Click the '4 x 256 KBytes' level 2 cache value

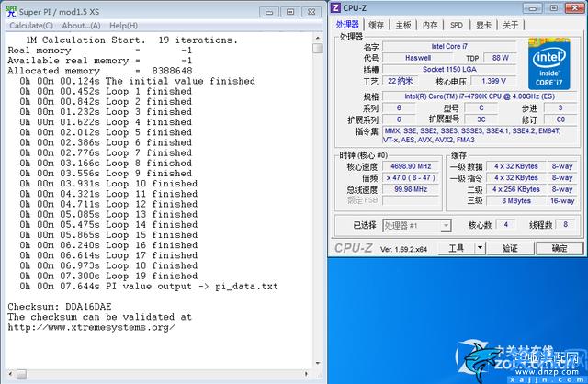click(x=516, y=189)
